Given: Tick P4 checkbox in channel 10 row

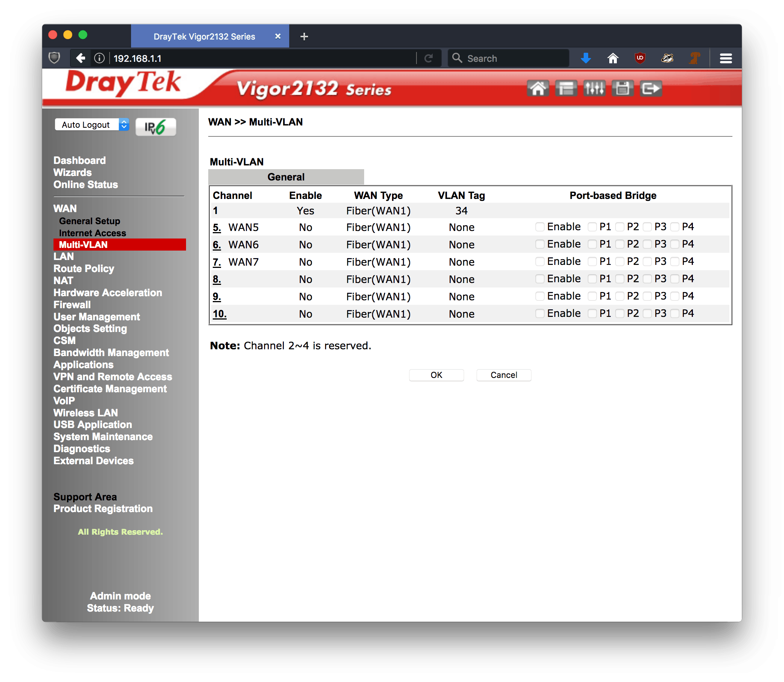Looking at the screenshot, I should pos(674,313).
